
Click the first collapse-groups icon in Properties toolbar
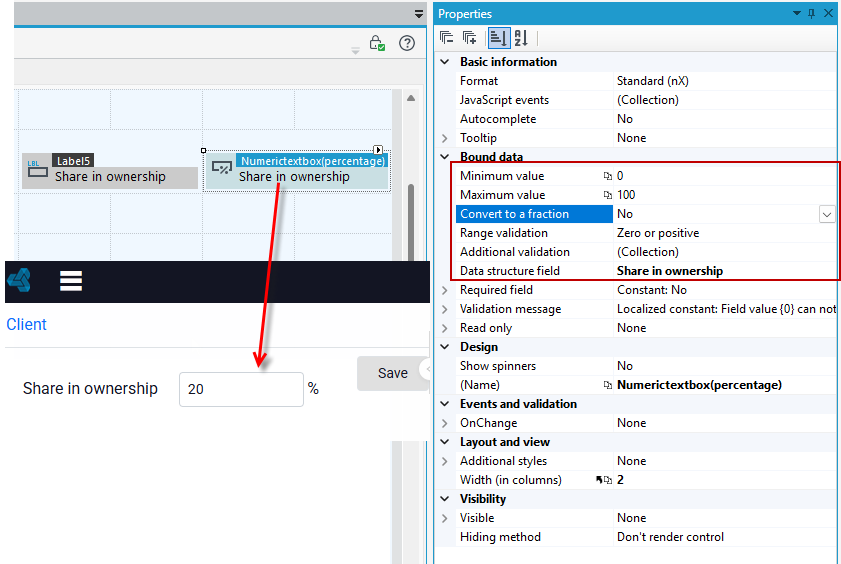(446, 38)
